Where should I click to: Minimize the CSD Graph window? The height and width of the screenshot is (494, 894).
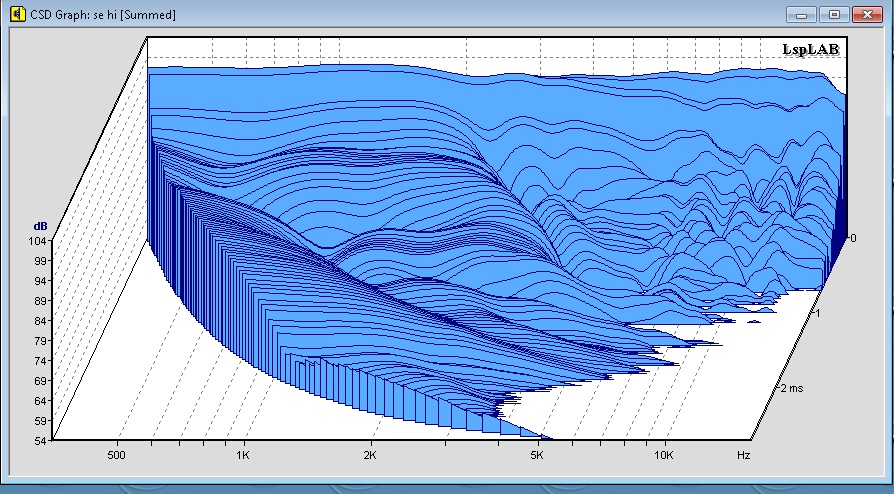tap(802, 14)
